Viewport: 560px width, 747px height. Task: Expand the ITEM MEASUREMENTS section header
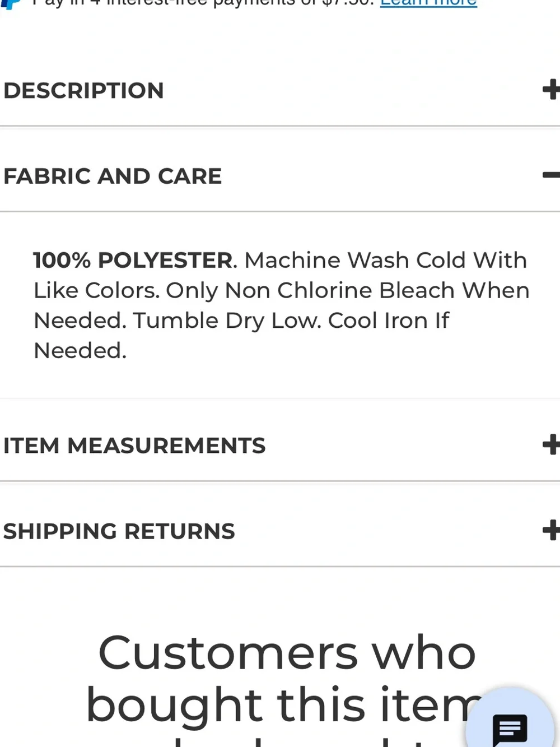pos(280,446)
